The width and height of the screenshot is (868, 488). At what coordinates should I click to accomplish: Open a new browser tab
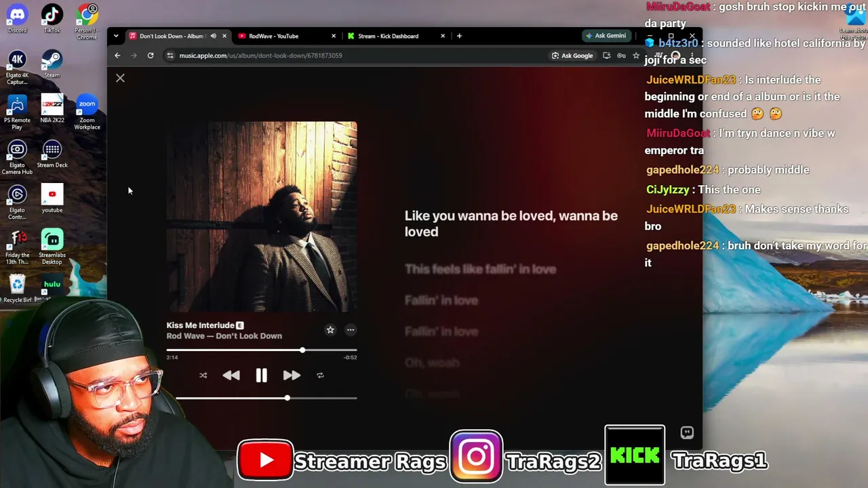click(x=459, y=36)
